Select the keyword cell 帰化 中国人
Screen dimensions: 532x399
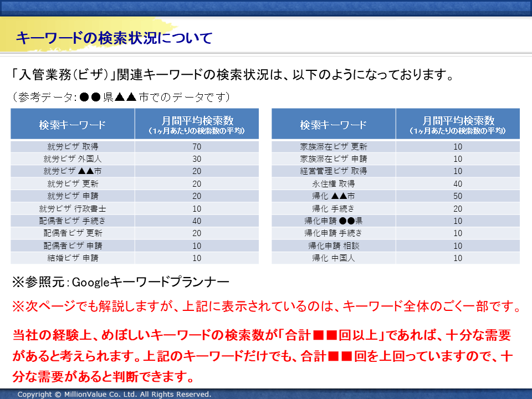click(334, 258)
